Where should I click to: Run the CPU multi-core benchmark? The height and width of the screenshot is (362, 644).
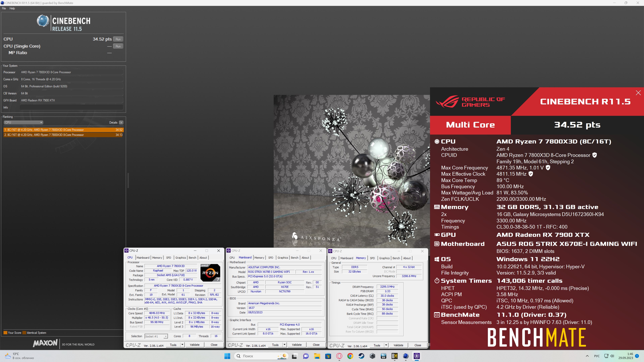pyautogui.click(x=118, y=39)
